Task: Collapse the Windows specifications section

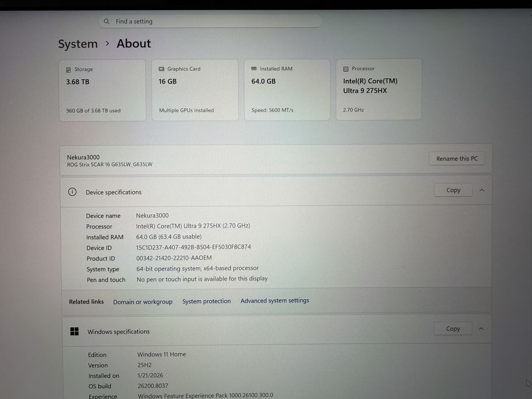Action: [481, 329]
